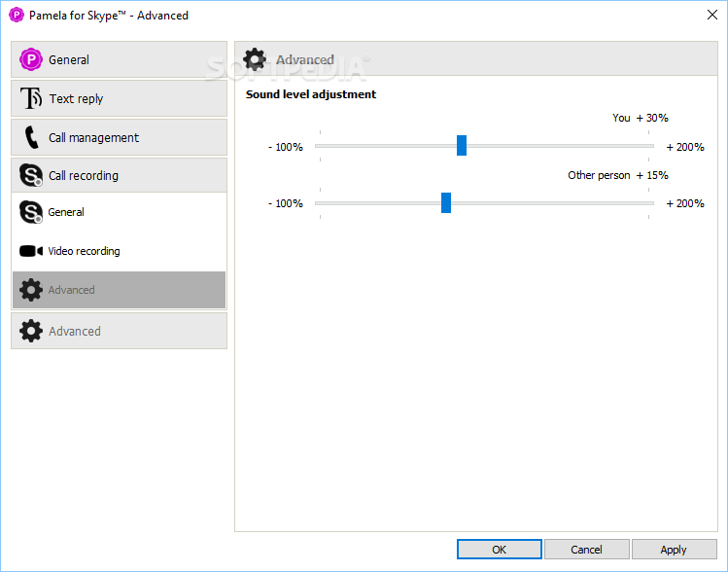Expand the General settings section
Image resolution: width=728 pixels, height=572 pixels.
click(119, 59)
